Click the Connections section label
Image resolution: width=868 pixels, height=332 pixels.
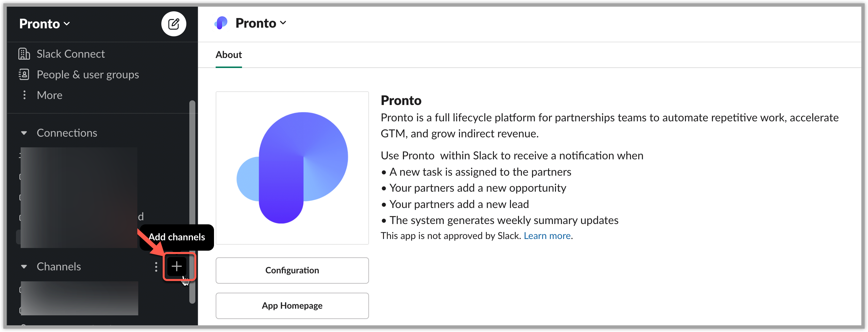(x=67, y=133)
